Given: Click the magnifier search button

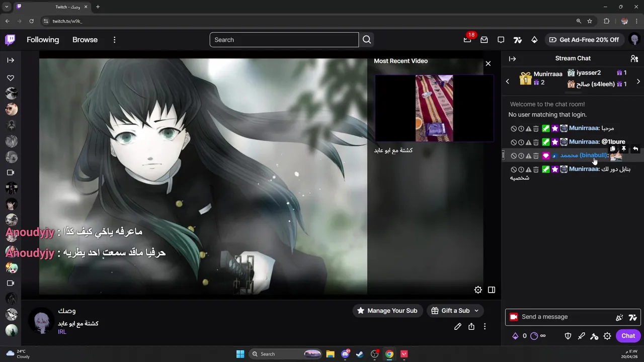Looking at the screenshot, I should [367, 40].
